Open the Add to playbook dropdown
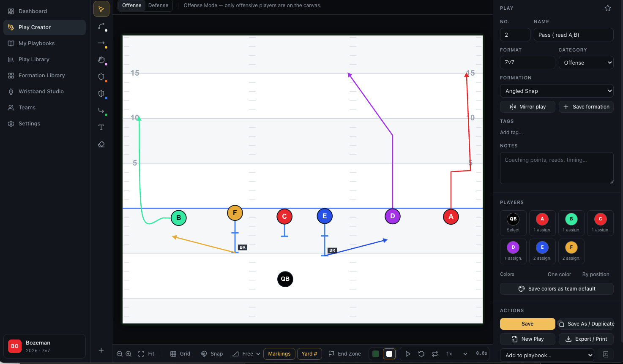 pos(547,355)
